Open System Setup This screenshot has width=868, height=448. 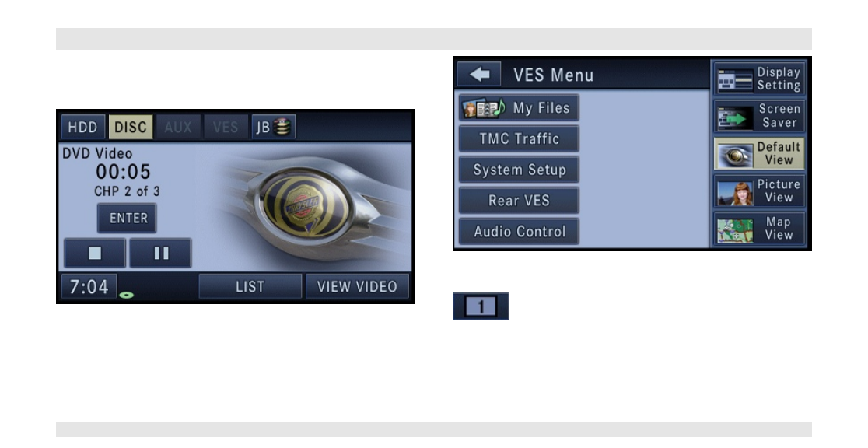[519, 170]
